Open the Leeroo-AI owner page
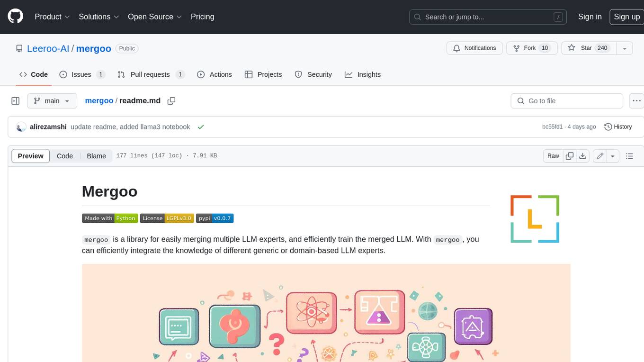The width and height of the screenshot is (644, 362). pos(48,48)
